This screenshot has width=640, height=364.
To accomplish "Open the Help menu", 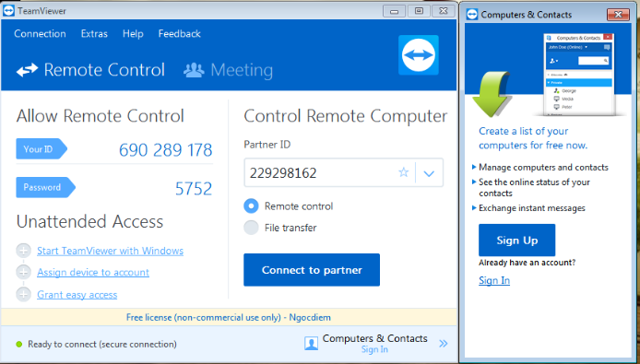I will pyautogui.click(x=133, y=33).
